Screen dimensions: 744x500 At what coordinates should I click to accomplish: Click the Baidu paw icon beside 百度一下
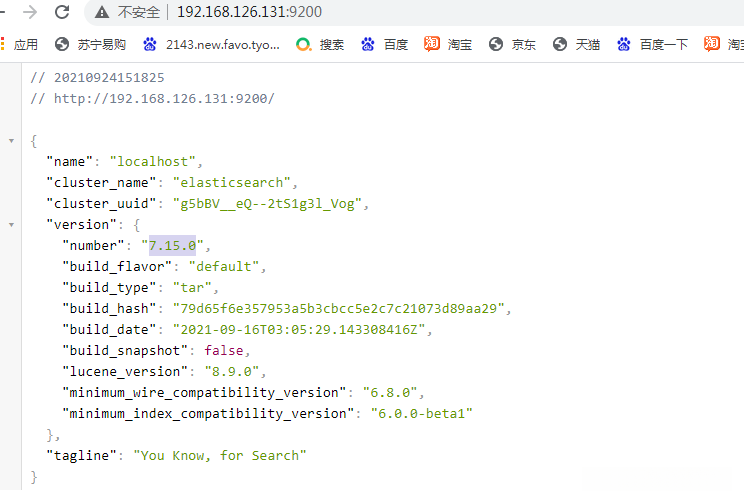[x=623, y=45]
